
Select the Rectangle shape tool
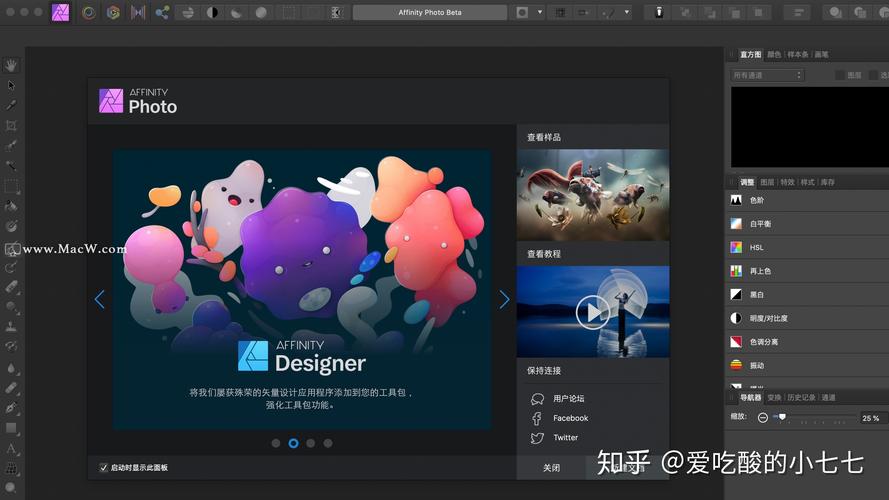pyautogui.click(x=11, y=428)
